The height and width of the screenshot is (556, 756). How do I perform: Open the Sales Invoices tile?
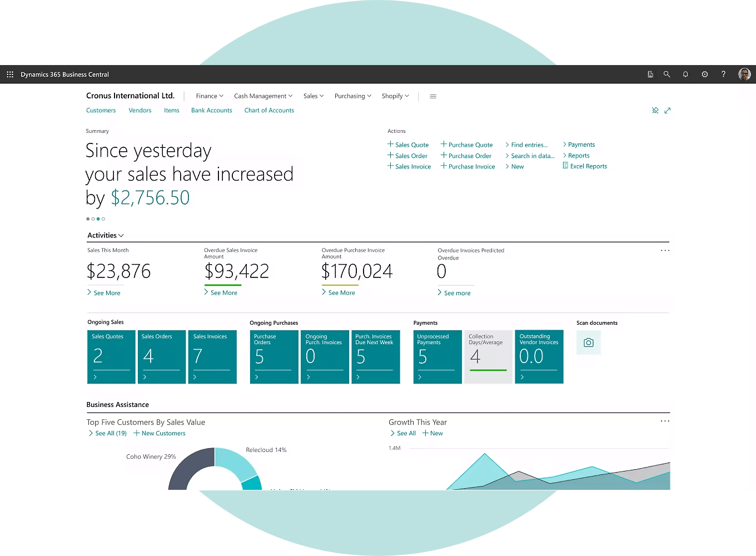[x=212, y=357]
